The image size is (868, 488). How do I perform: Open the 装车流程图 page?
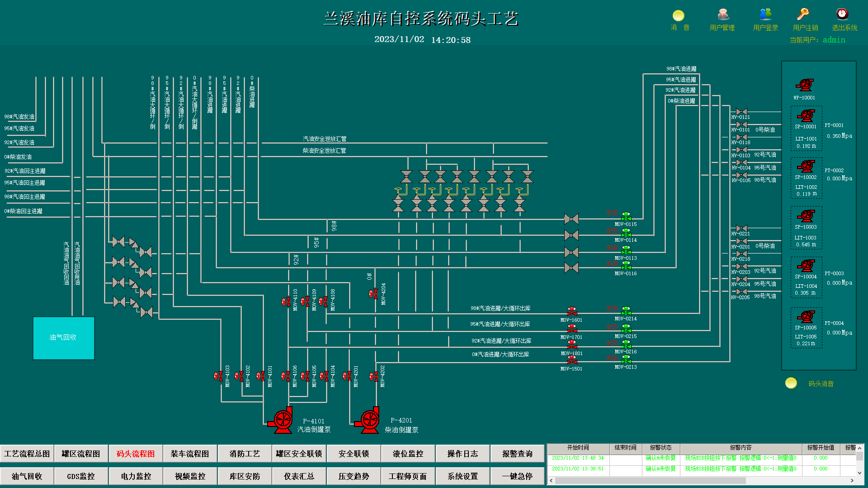pyautogui.click(x=190, y=454)
